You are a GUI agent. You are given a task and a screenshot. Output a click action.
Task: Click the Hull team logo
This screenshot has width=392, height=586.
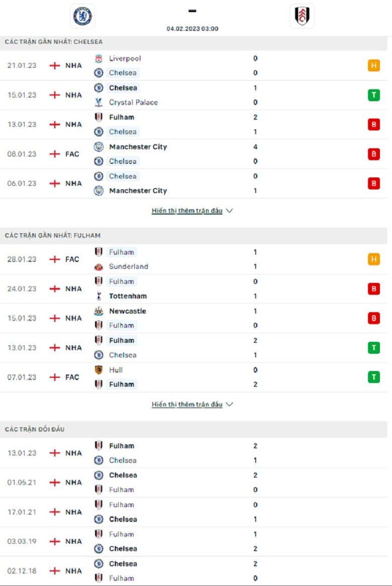tap(99, 370)
